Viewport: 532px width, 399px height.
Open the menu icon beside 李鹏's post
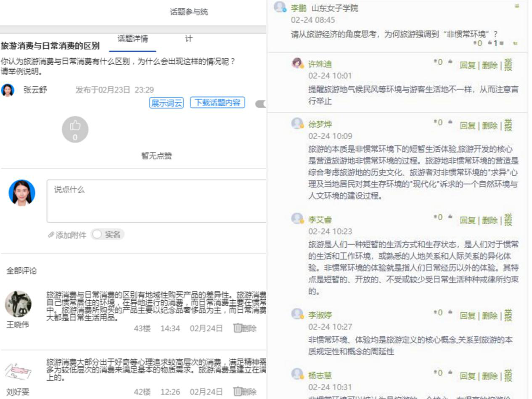coord(517,6)
